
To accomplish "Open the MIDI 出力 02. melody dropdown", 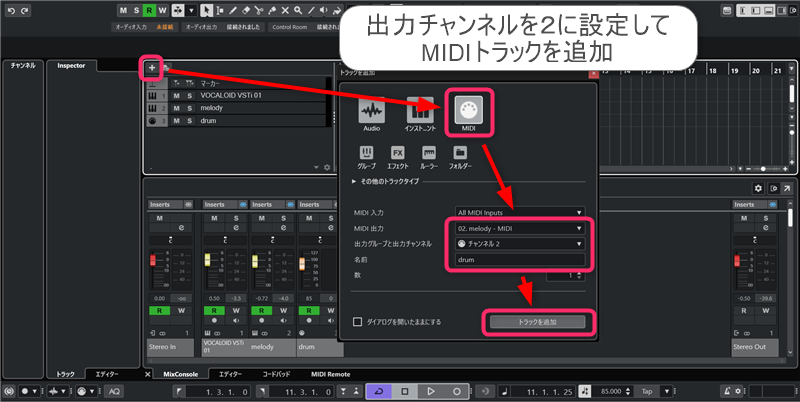I will coord(520,229).
